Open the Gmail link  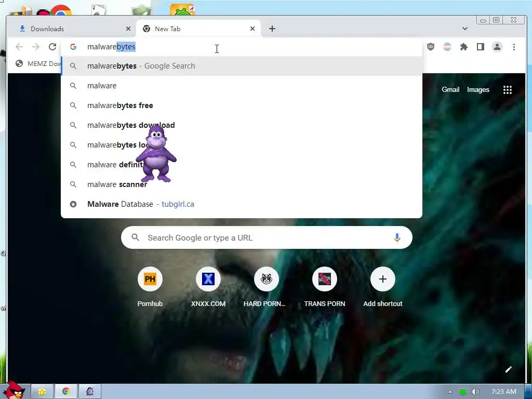click(x=450, y=89)
